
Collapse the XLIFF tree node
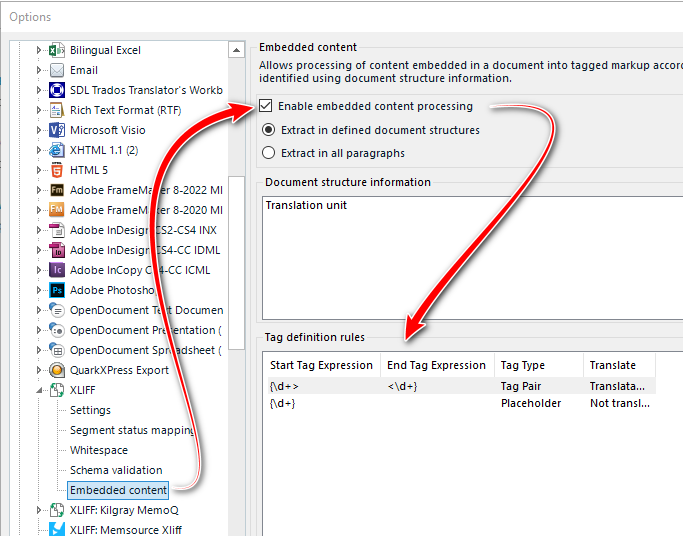click(39, 390)
